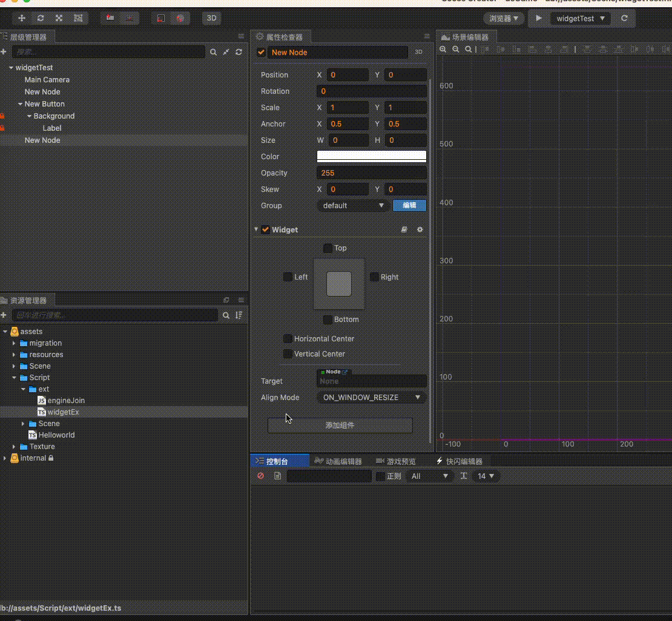Screen dimensions: 672x621
Task: Enable Left alignment
Action: pos(288,277)
